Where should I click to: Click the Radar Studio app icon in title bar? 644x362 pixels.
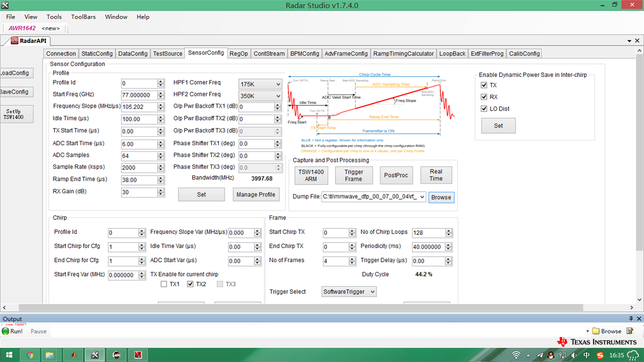[x=5, y=5]
